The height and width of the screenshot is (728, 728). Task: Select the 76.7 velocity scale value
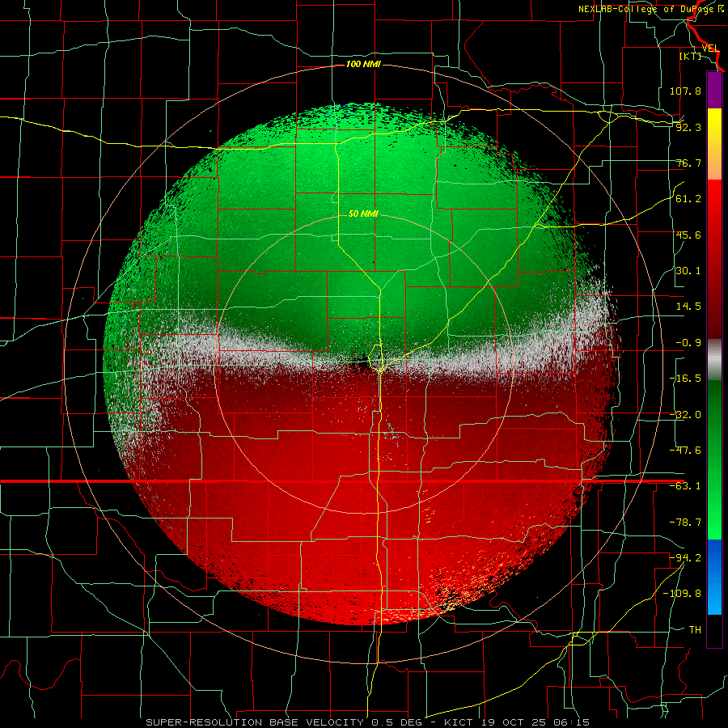[688, 163]
